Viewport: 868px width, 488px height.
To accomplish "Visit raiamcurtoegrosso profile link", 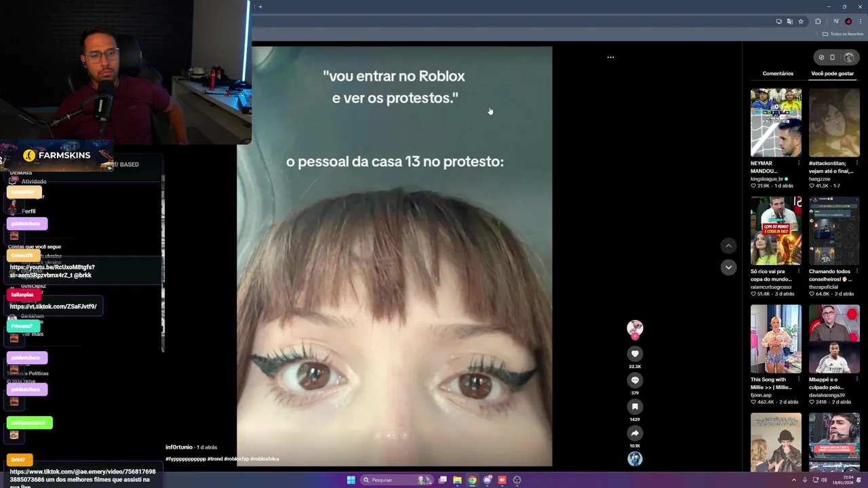I will click(771, 287).
